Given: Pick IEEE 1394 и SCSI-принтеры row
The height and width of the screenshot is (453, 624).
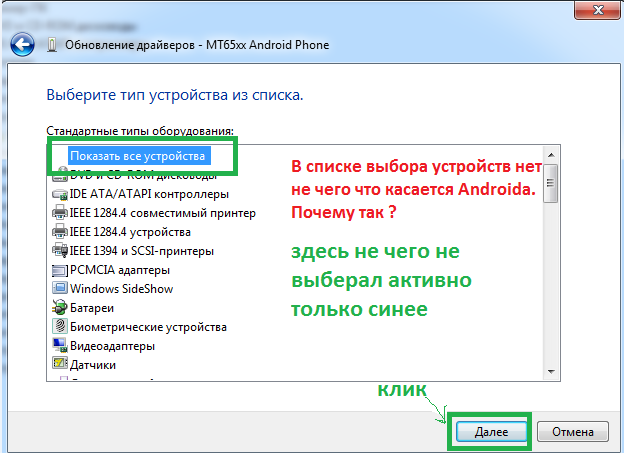Looking at the screenshot, I should tap(142, 251).
